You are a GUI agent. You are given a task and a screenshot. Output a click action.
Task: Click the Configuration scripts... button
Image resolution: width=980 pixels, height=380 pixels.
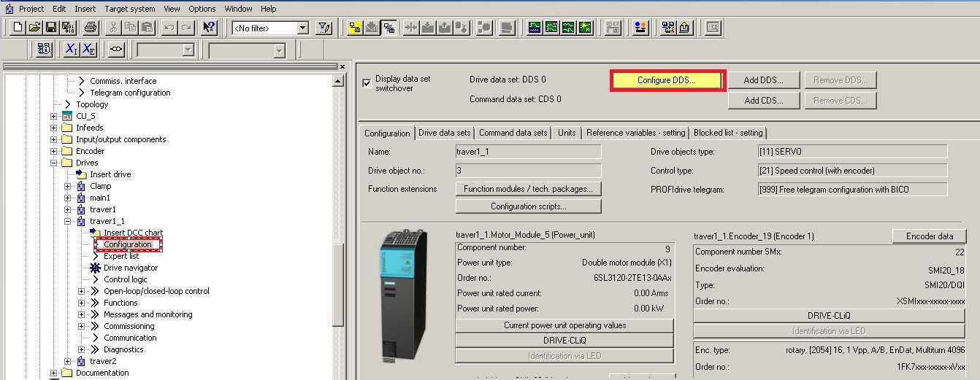coord(528,206)
